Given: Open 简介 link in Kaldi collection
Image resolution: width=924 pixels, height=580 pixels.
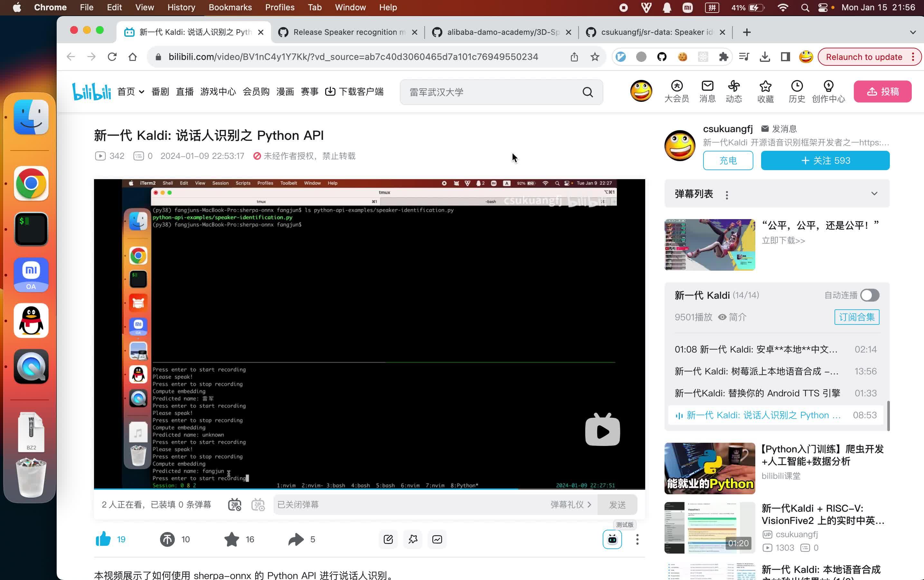Looking at the screenshot, I should 732,317.
